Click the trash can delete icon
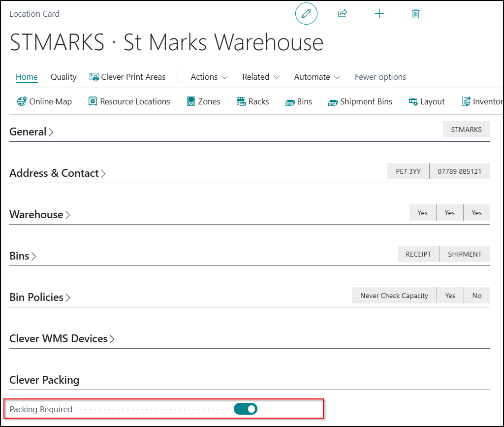The width and height of the screenshot is (504, 427). (x=415, y=14)
